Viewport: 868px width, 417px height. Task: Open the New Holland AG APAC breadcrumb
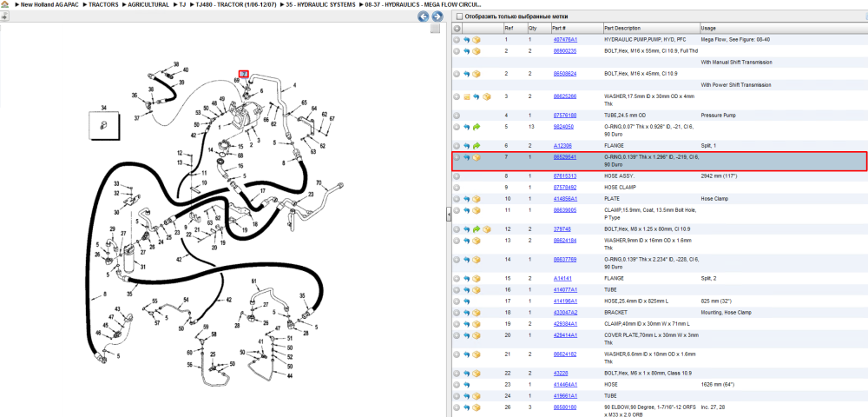point(50,4)
